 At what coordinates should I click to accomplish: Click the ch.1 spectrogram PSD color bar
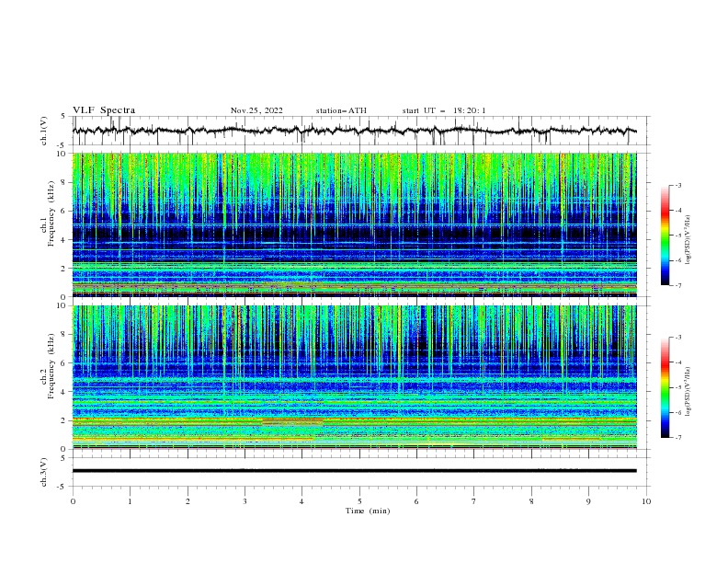(x=665, y=236)
